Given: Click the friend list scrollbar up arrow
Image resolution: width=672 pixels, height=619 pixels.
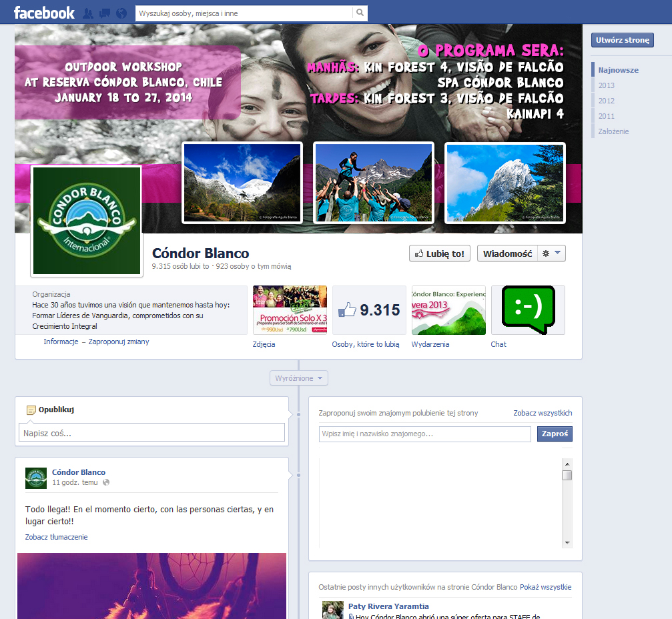Looking at the screenshot, I should (x=567, y=464).
